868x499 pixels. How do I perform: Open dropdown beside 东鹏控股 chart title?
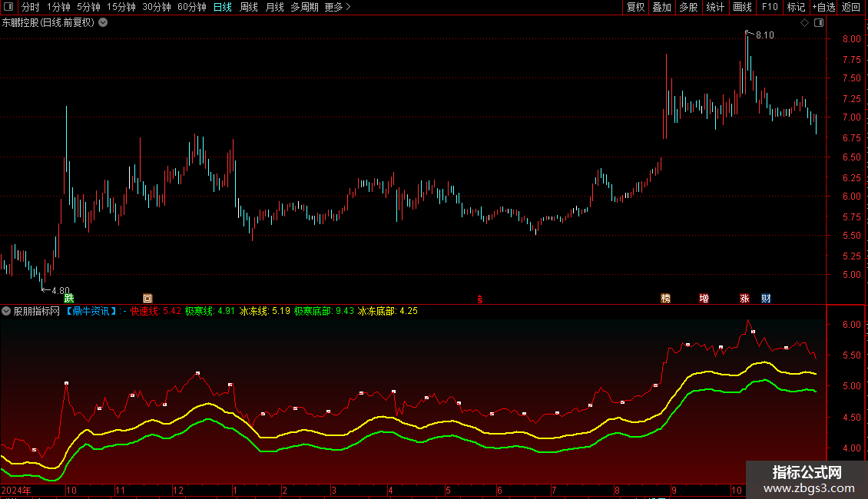click(103, 23)
